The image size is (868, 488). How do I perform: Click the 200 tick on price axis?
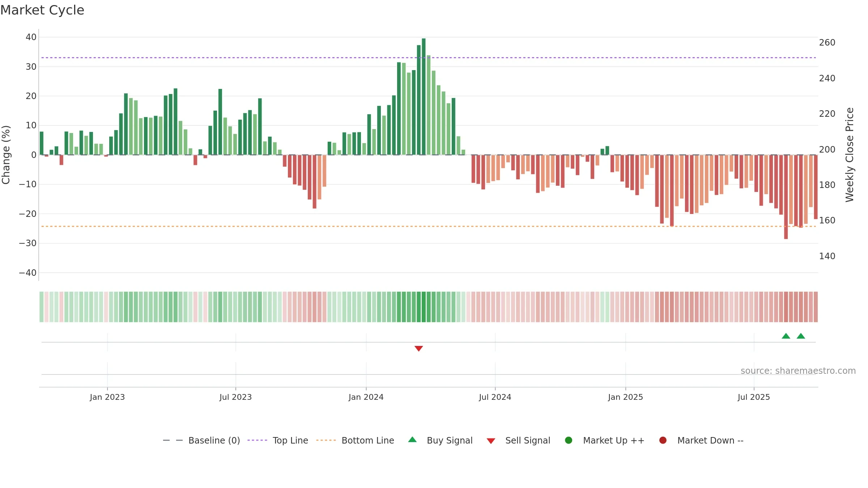tap(827, 150)
